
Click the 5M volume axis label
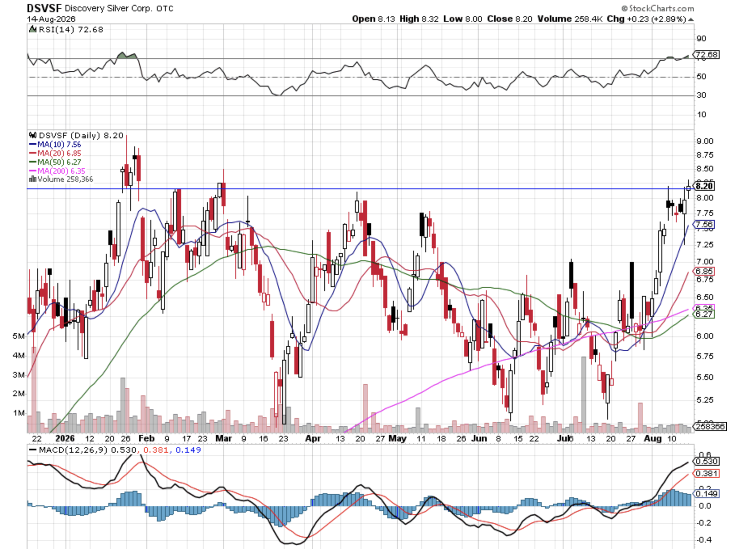(x=19, y=336)
